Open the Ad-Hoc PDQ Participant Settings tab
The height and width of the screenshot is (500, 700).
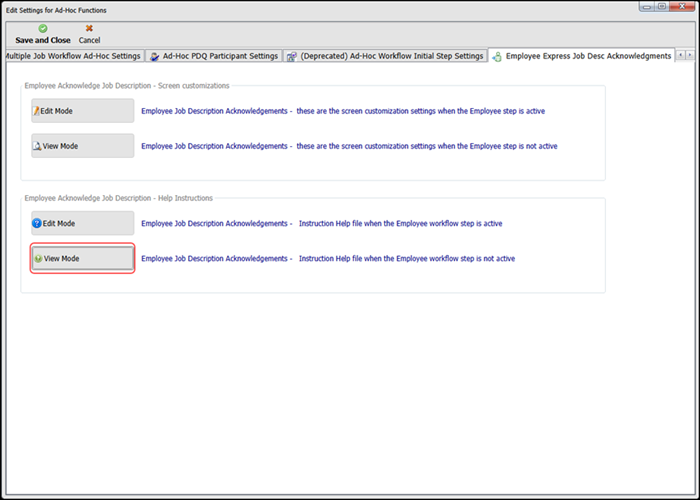click(214, 56)
